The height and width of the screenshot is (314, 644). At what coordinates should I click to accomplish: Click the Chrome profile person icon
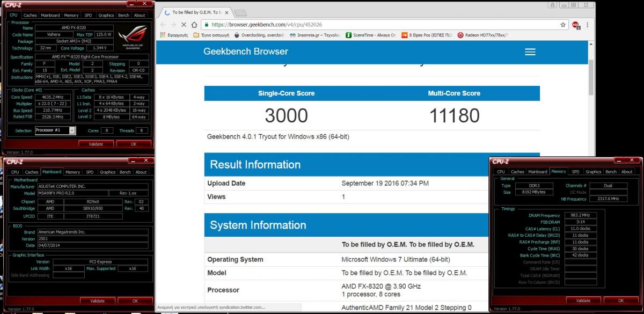click(552, 4)
